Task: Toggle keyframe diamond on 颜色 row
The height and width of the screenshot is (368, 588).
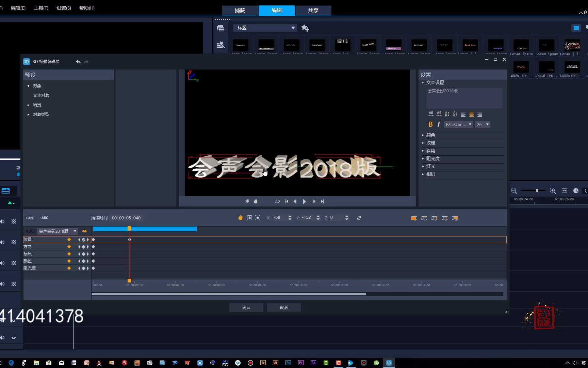Action: (x=69, y=261)
